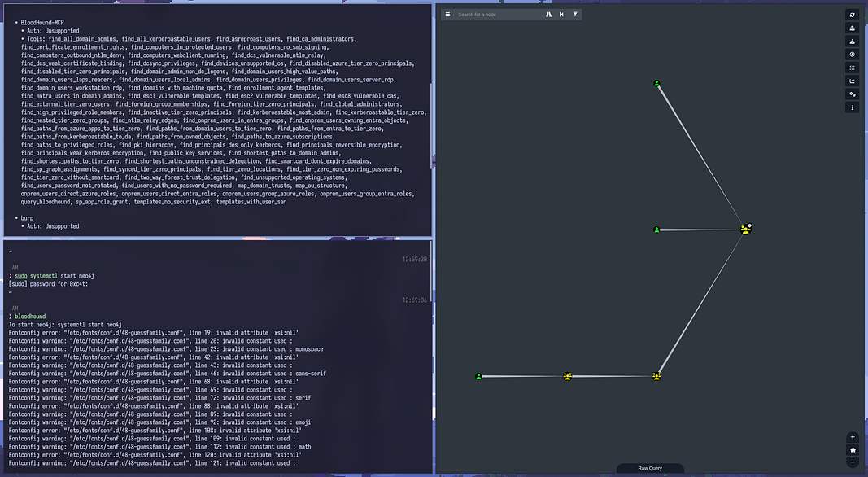Select bottom group node linked to target

click(x=656, y=376)
